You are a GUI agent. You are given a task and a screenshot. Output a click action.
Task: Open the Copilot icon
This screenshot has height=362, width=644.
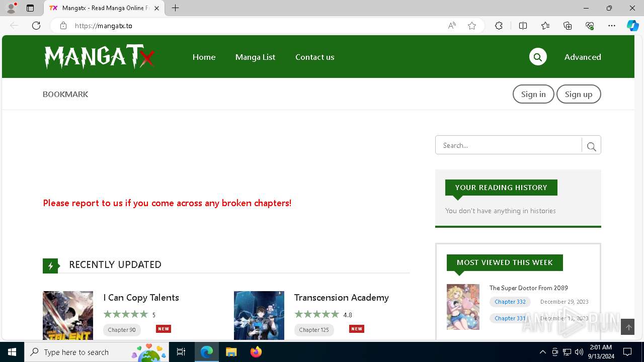coord(632,26)
